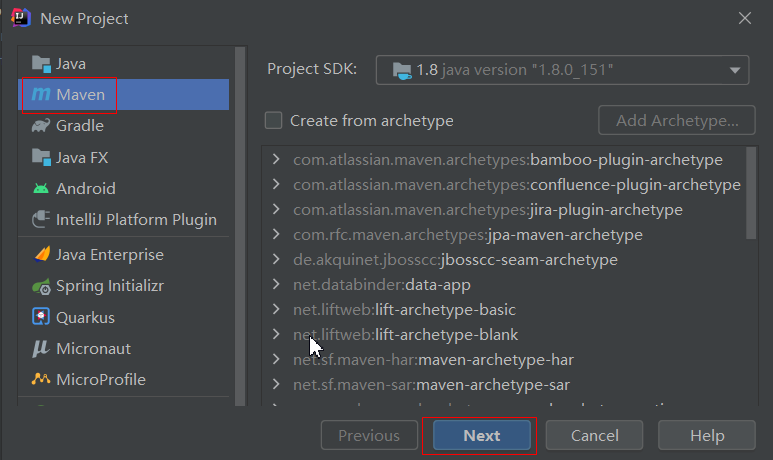
Task: Expand the bamboo-plugin-archetype entry
Action: coord(276,159)
